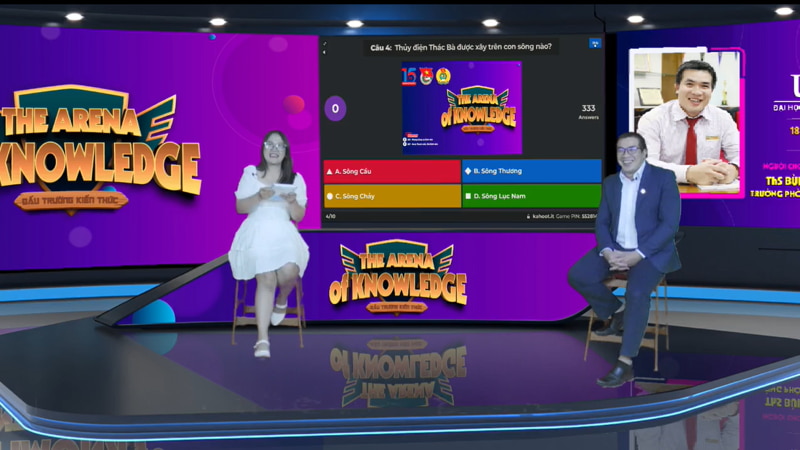800x450 pixels.
Task: Click the blue Skip button at top right
Action: (594, 44)
